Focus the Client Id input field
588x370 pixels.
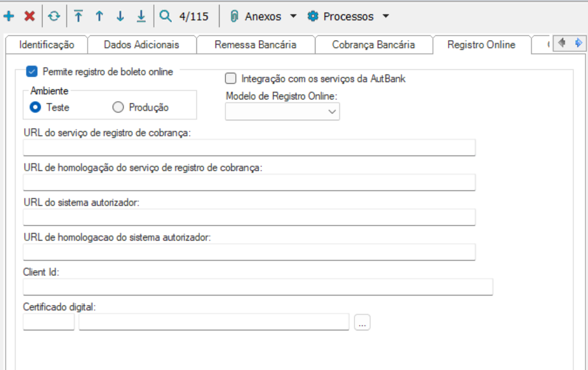(x=258, y=287)
